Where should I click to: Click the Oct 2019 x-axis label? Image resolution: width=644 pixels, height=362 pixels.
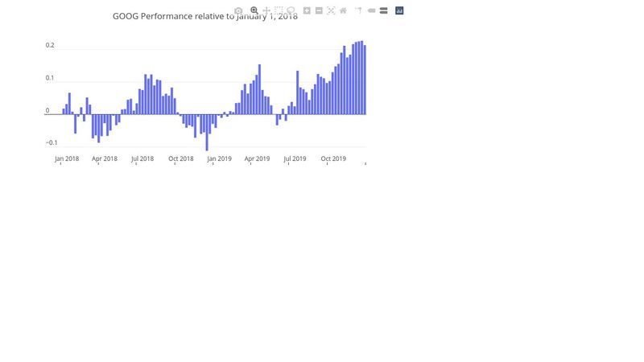(x=333, y=158)
